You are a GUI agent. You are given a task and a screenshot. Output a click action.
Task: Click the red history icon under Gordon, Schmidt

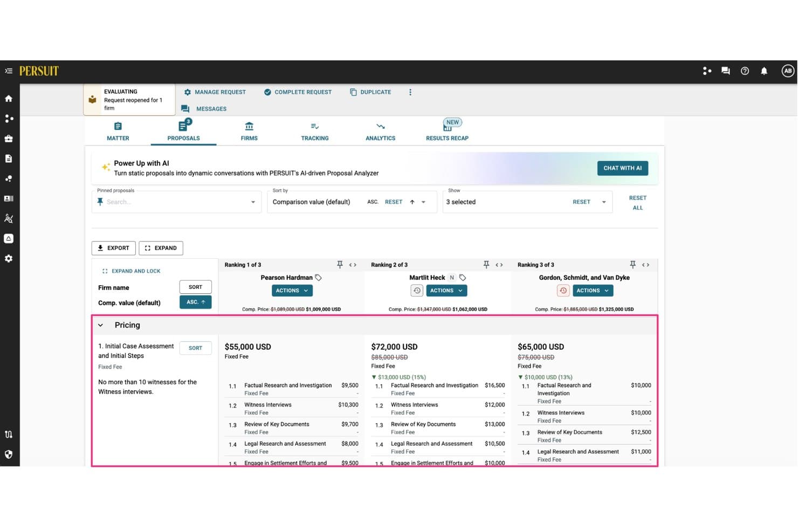(x=563, y=291)
